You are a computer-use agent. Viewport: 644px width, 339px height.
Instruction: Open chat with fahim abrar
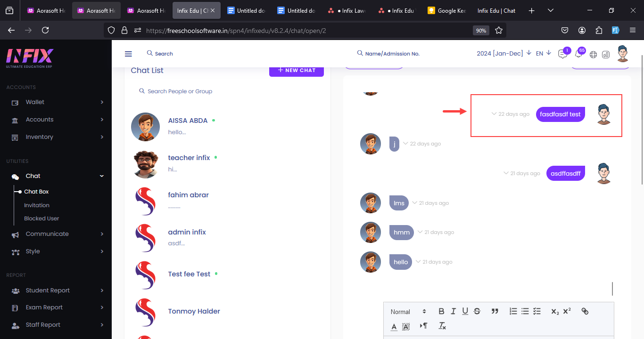click(227, 201)
